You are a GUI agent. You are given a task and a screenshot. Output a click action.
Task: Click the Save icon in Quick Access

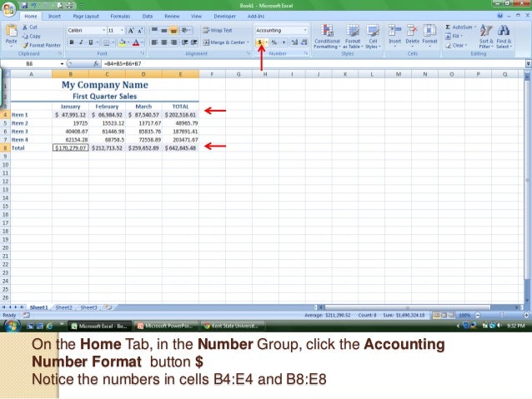24,6
